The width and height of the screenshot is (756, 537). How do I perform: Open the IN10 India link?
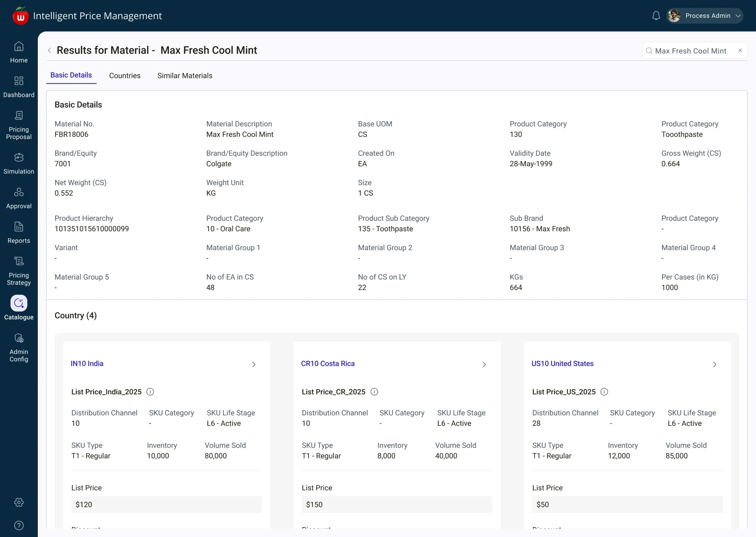(87, 364)
